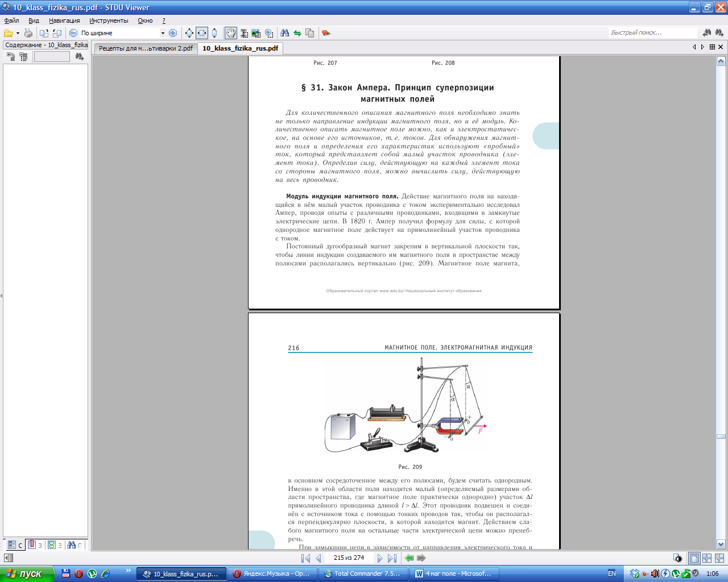728x582 pixels.
Task: Select fit page view icon
Action: click(x=189, y=33)
